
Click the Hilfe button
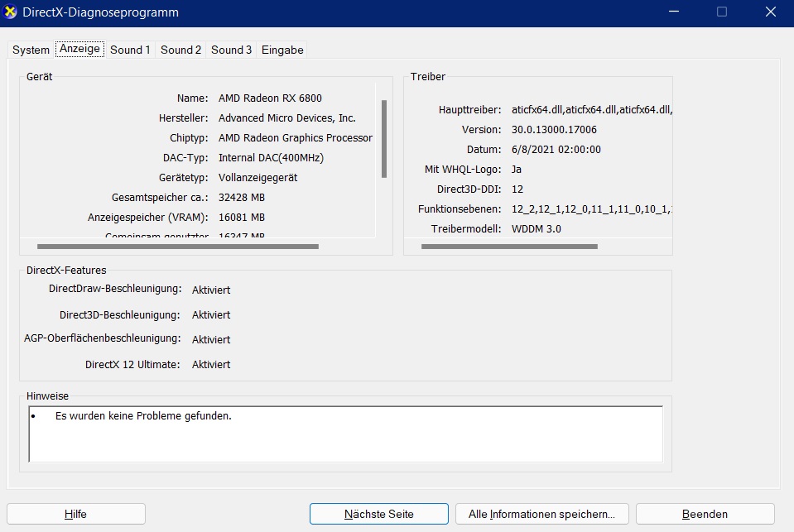(76, 514)
